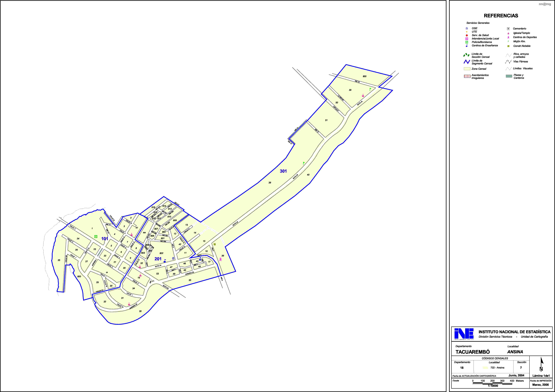Click the LA BOLSA street label
The image size is (555, 392).
[341, 98]
